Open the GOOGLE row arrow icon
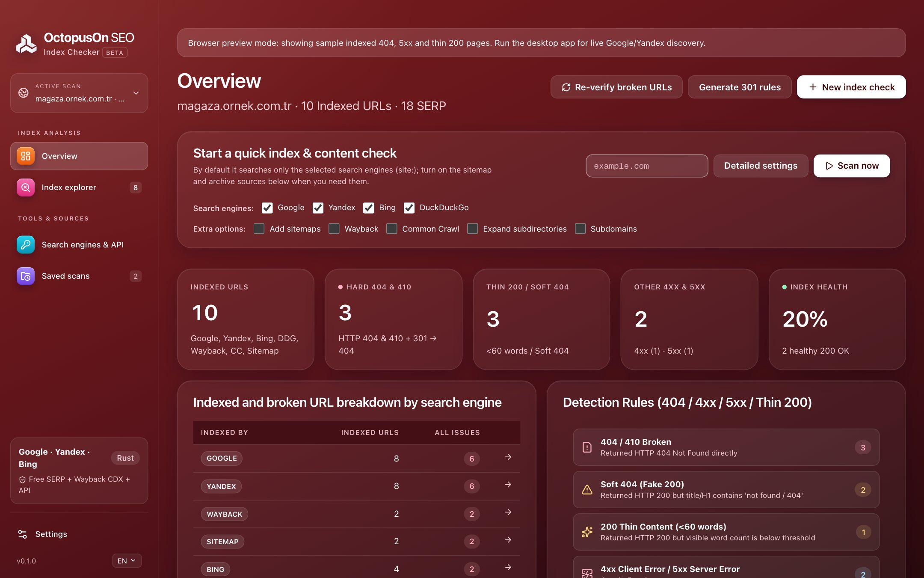Screen dimensions: 924x578 (508, 457)
